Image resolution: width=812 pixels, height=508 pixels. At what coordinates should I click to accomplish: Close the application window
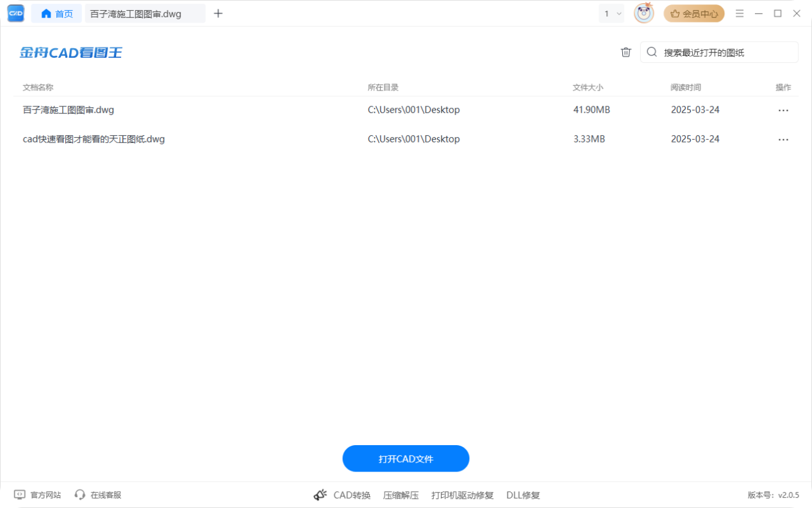[x=797, y=13]
